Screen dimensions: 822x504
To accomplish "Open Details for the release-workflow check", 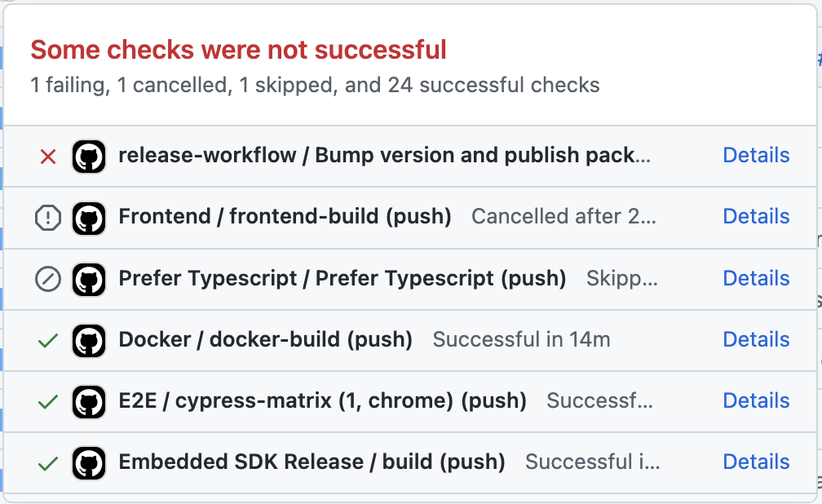I will coord(756,155).
